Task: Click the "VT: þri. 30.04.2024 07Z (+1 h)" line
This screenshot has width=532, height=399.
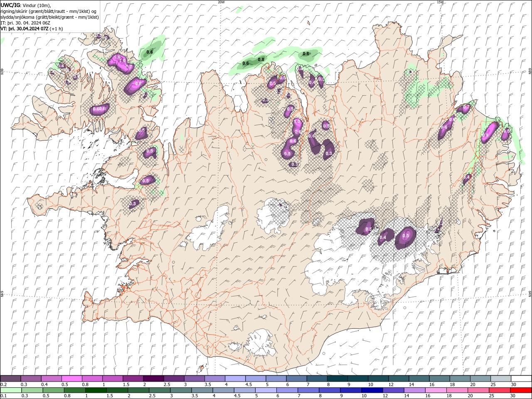Action: point(32,29)
